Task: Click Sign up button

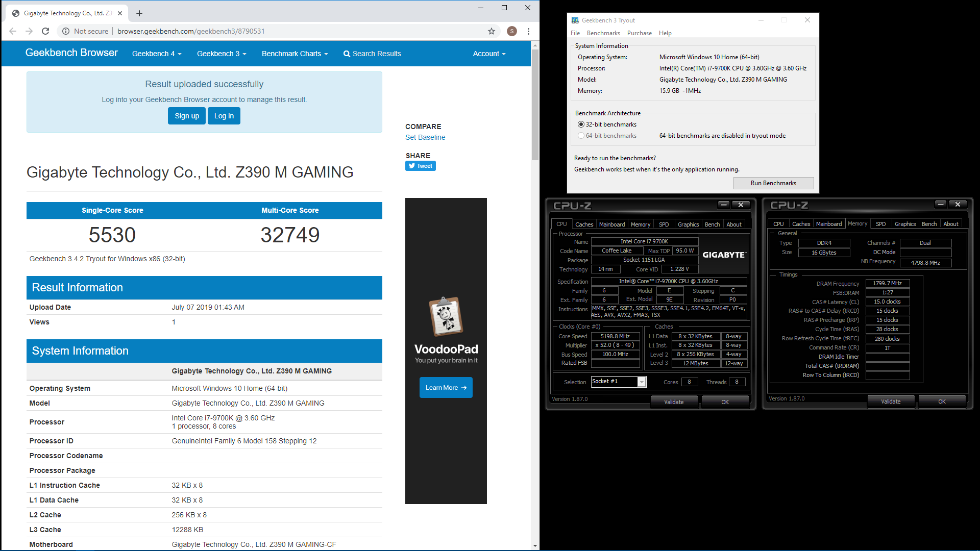Action: [x=187, y=116]
